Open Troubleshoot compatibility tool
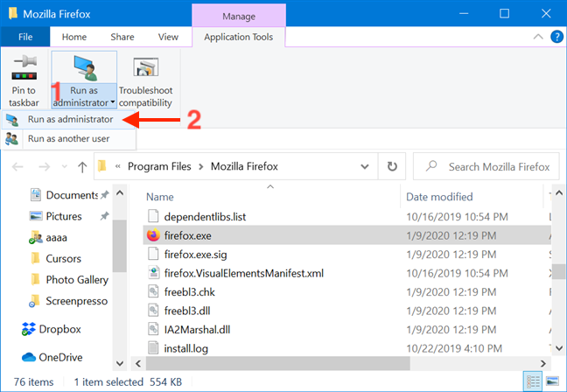This screenshot has width=567, height=392. (x=146, y=80)
